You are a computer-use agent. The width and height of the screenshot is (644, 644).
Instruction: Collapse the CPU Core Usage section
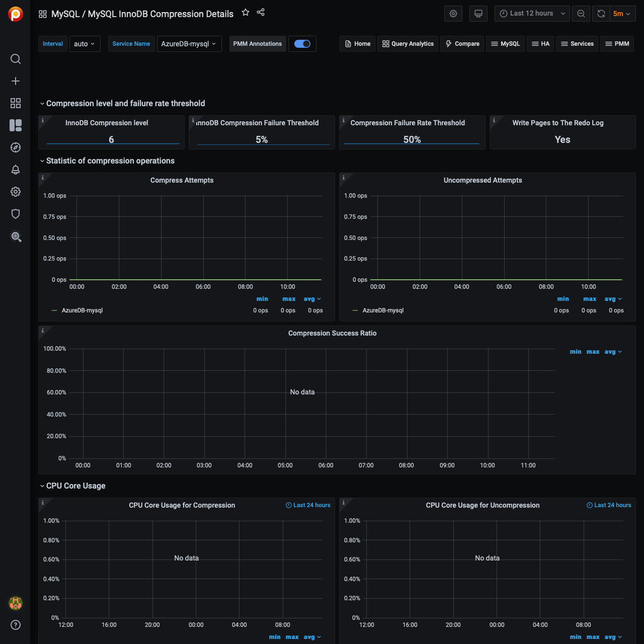coord(75,486)
